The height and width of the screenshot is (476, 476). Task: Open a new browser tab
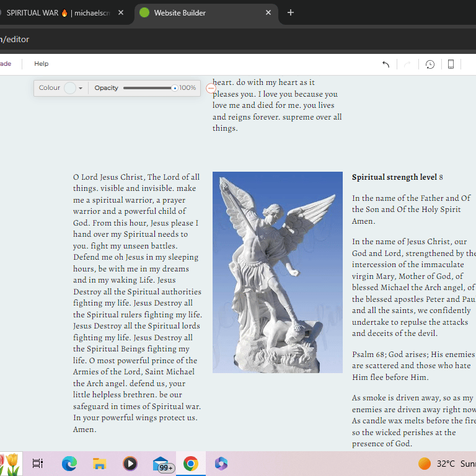(291, 12)
